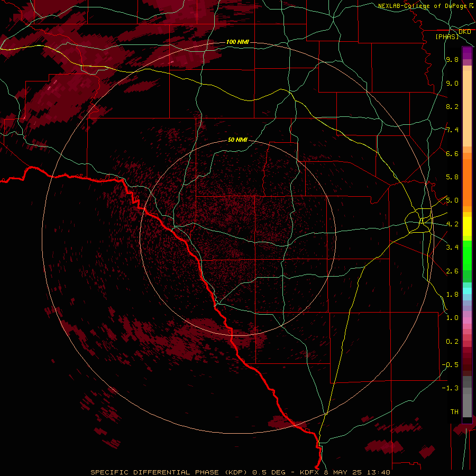Click the 5.0 value on the color scale
Image resolution: width=476 pixels, height=476 pixels.
click(452, 200)
